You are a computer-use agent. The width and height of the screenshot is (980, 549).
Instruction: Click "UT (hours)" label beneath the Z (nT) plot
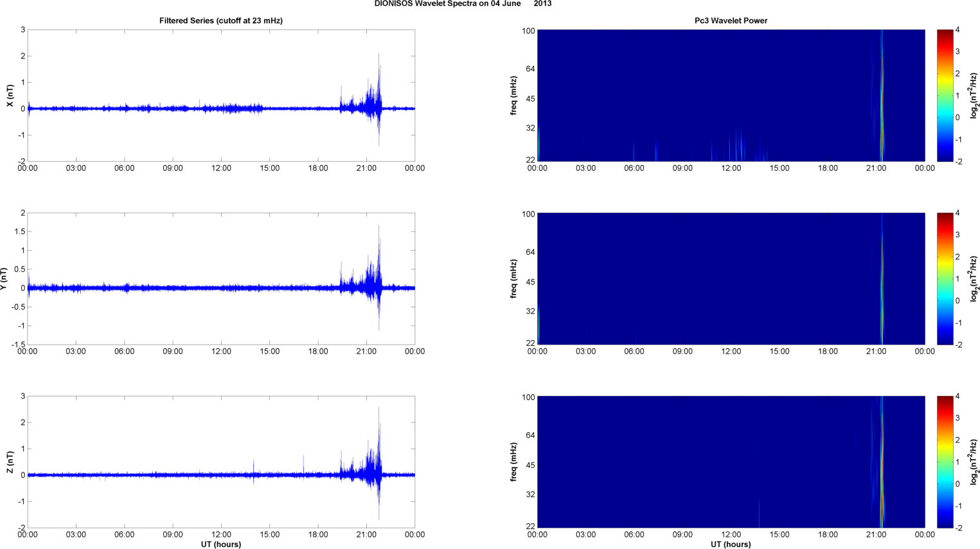pos(221,544)
